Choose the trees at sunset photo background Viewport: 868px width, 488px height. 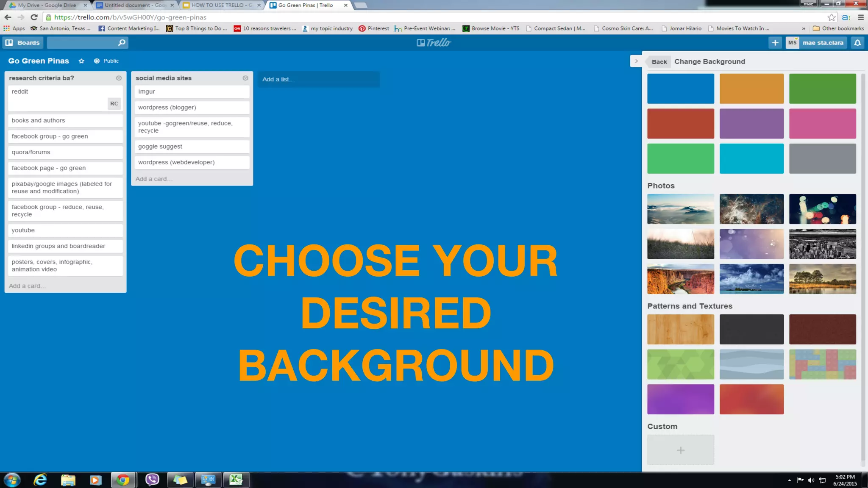coord(823,279)
